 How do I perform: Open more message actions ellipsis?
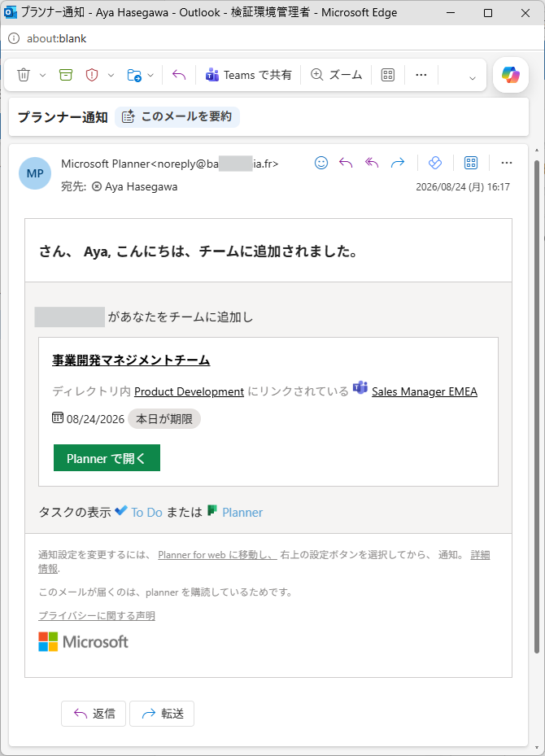pyautogui.click(x=507, y=163)
